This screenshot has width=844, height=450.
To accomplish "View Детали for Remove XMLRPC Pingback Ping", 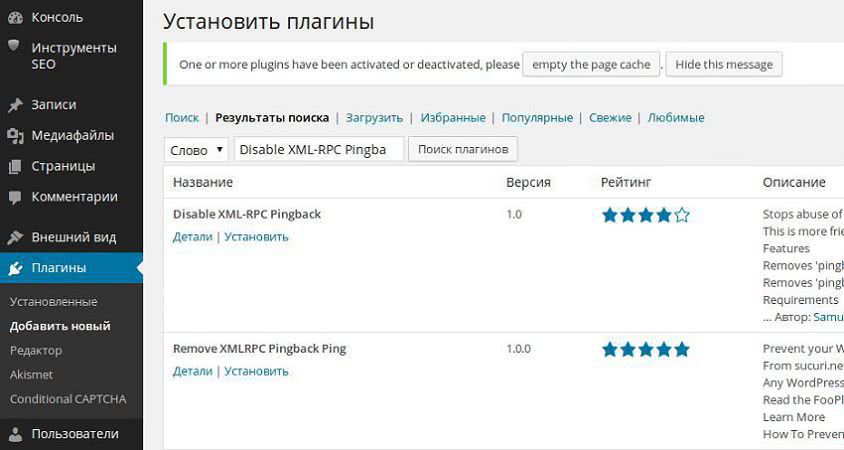I will pyautogui.click(x=192, y=371).
